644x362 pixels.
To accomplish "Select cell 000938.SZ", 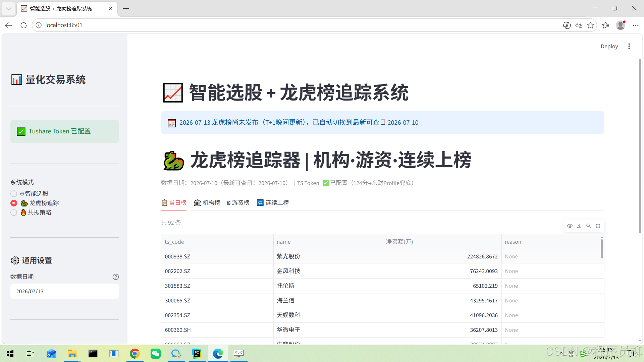I will tap(217, 256).
